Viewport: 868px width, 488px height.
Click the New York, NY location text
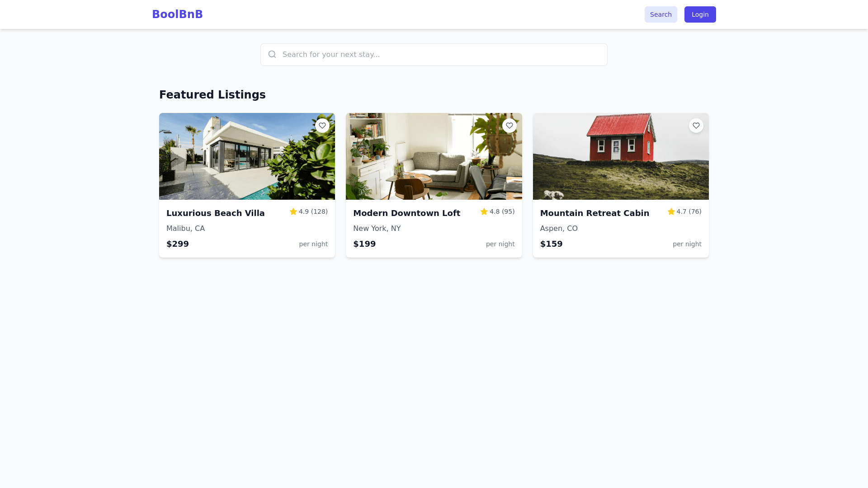tap(377, 229)
